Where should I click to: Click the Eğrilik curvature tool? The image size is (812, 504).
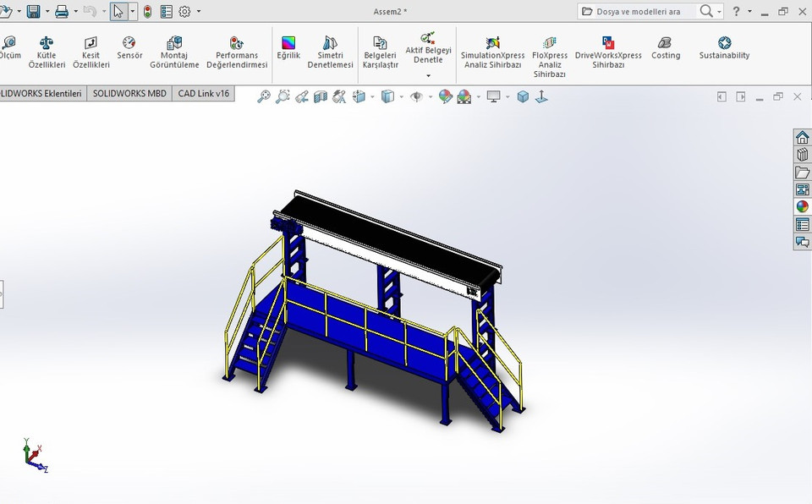click(x=288, y=47)
